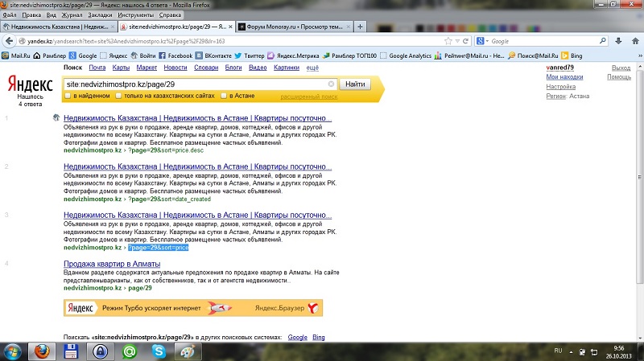Reload the page with the refresh icon

[466, 41]
